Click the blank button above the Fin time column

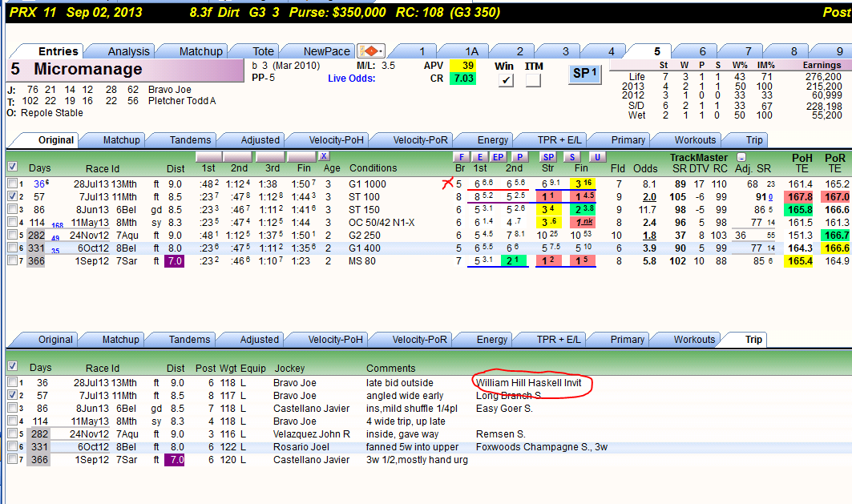point(301,157)
